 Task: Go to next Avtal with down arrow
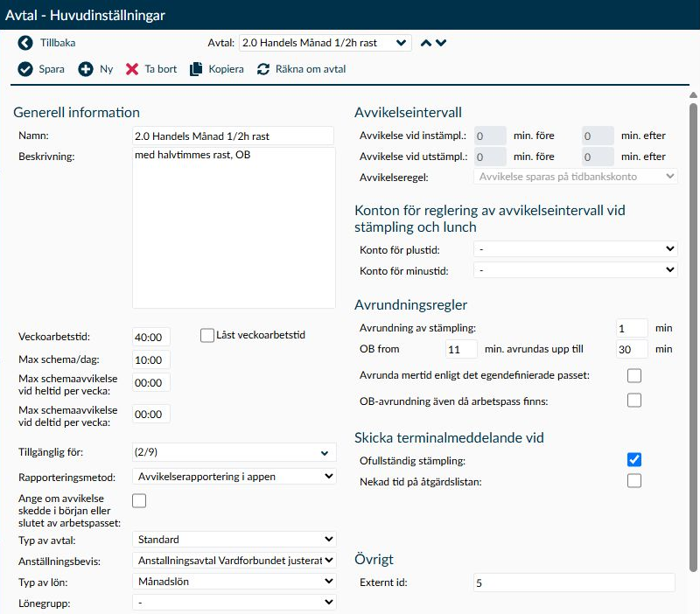[441, 43]
